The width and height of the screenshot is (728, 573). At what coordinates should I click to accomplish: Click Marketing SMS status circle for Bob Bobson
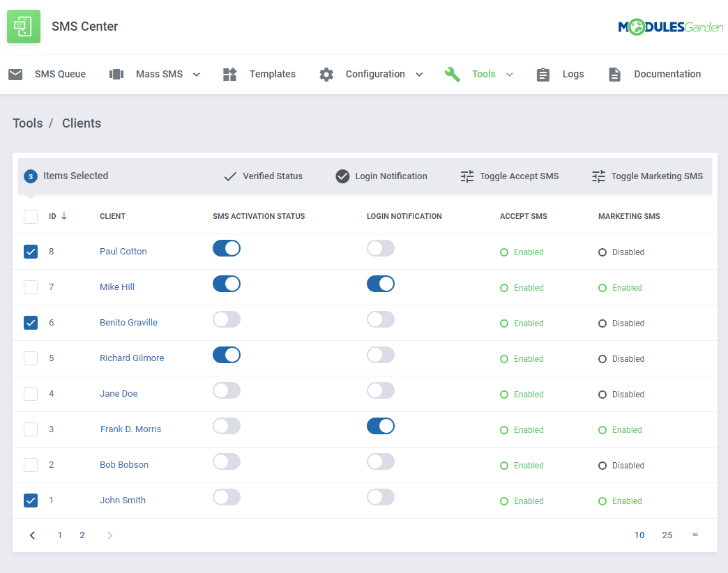(x=602, y=466)
